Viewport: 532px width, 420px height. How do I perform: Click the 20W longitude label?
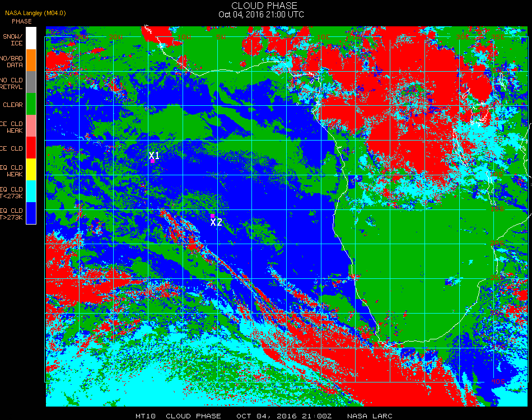point(116,37)
